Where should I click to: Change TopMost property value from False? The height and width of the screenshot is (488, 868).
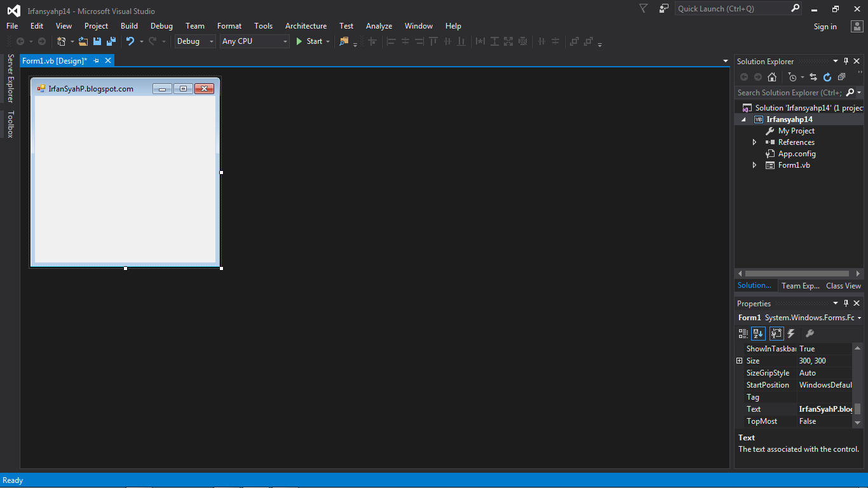(824, 421)
